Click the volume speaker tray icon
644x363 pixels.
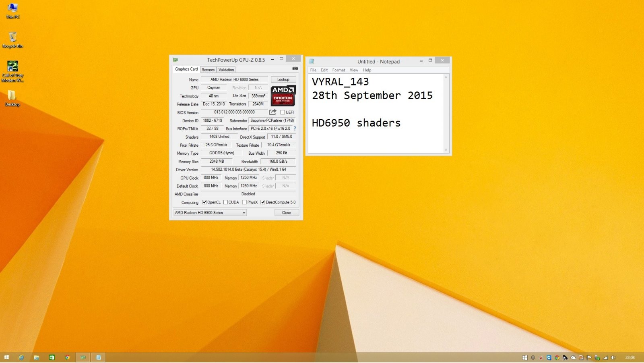(613, 357)
